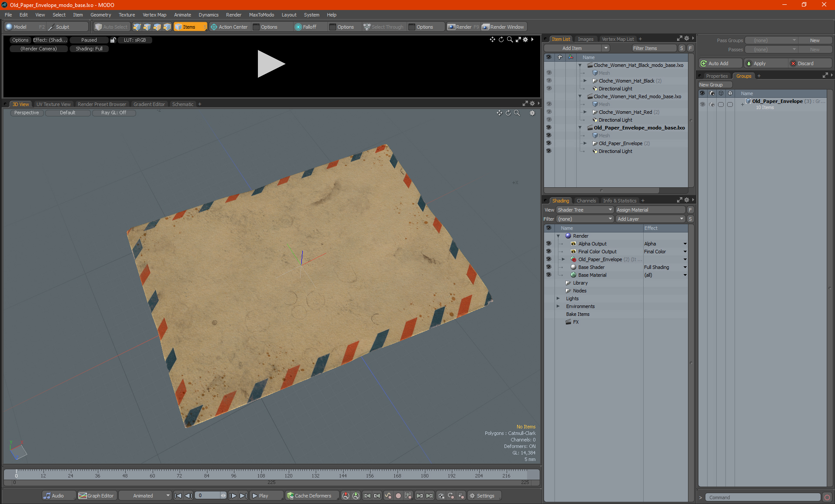The width and height of the screenshot is (835, 504).
Task: Toggle visibility of Directional Light
Action: pos(548,151)
